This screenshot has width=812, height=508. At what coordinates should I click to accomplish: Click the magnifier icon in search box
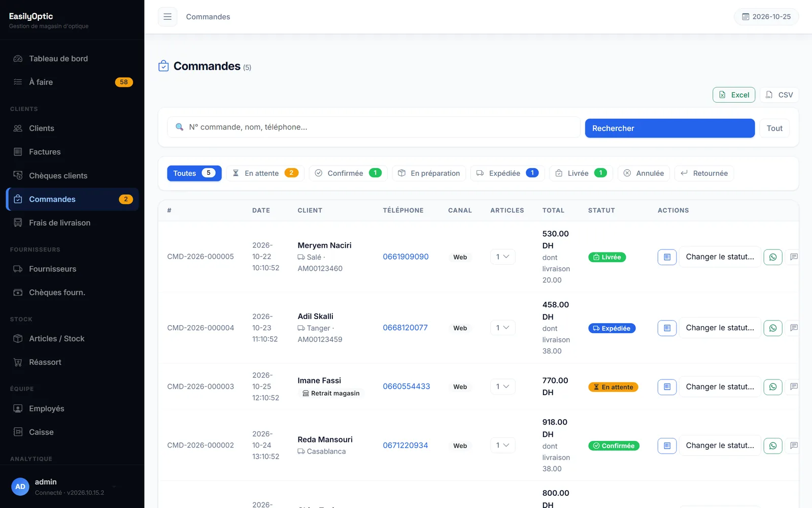[x=179, y=127]
